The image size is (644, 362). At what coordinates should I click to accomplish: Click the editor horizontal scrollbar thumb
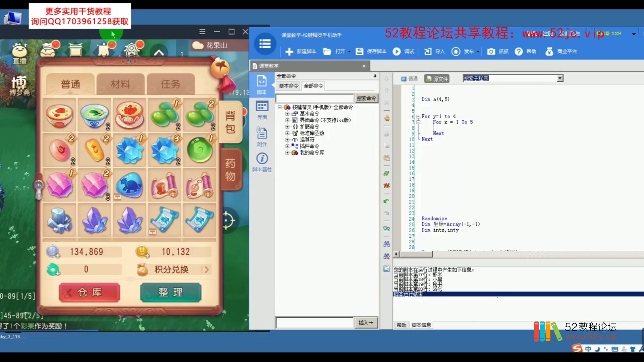click(416, 254)
